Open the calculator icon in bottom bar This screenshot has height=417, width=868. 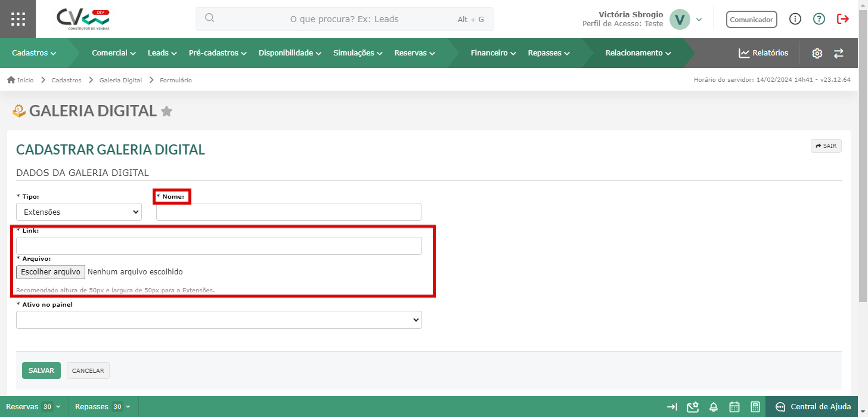755,407
